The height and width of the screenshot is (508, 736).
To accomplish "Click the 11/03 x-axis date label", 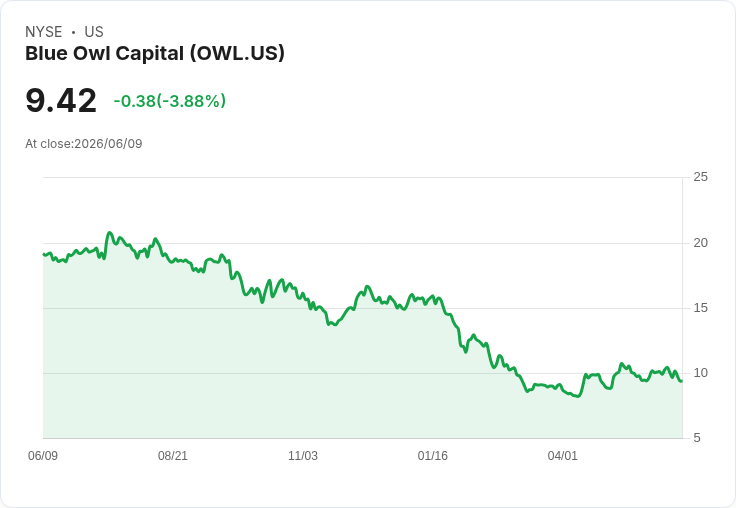I will click(x=303, y=456).
